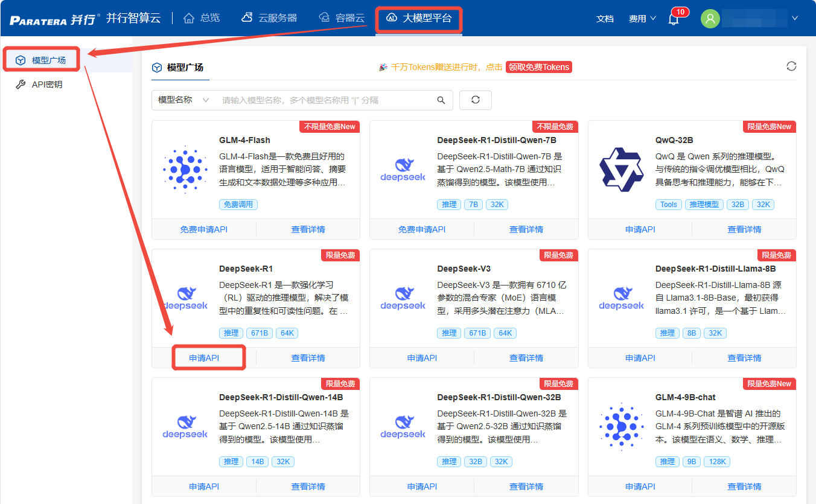Click the 8B tag on Distill-Llama-8B card
Viewport: 816px width, 504px height.
coord(692,333)
